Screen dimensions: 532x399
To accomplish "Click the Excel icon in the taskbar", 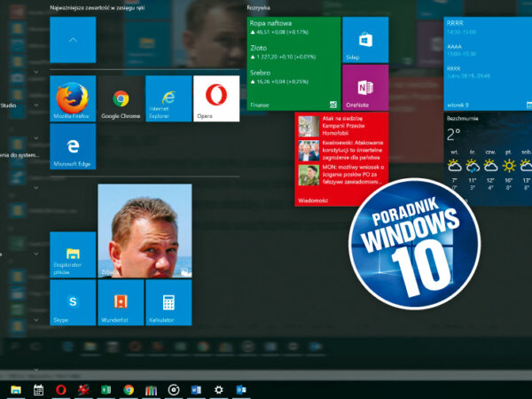I will pos(106,389).
